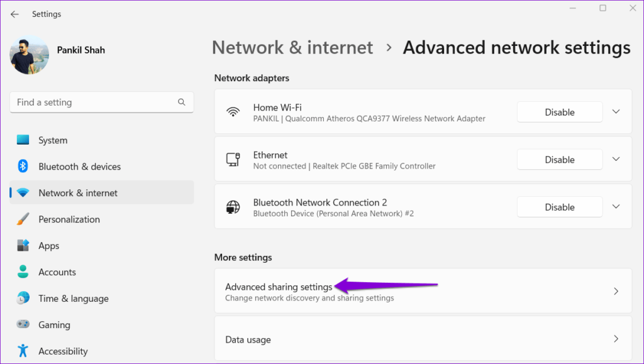Expand the Home Wi-Fi adapter details
This screenshot has height=364, width=644.
[616, 112]
